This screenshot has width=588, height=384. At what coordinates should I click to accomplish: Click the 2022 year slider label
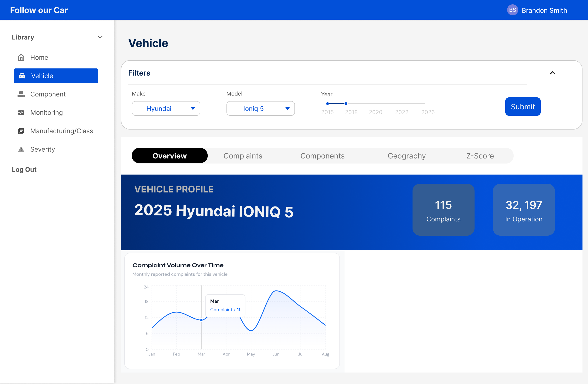pyautogui.click(x=401, y=112)
